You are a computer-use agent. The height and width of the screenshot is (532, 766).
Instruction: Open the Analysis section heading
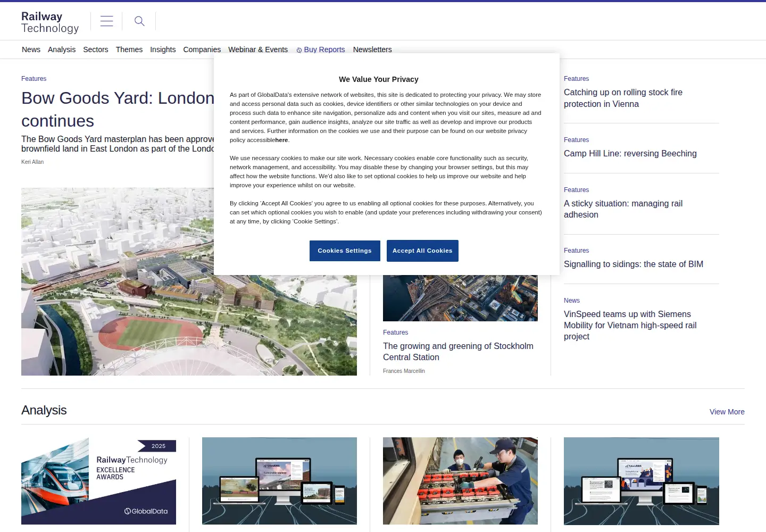tap(44, 410)
